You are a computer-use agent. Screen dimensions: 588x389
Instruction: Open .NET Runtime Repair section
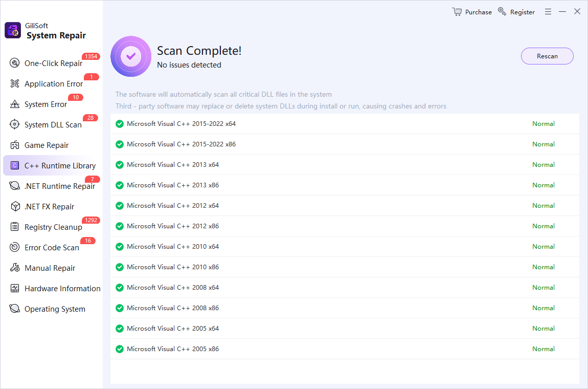(52, 186)
